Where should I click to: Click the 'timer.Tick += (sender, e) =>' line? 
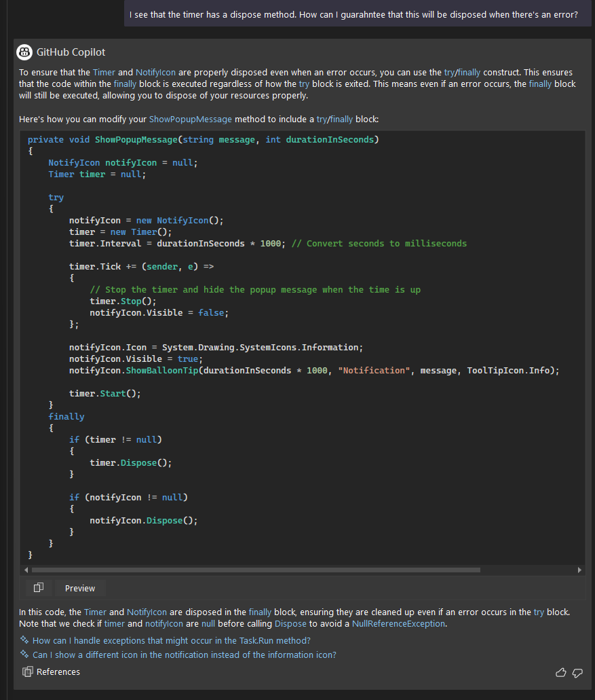click(141, 266)
